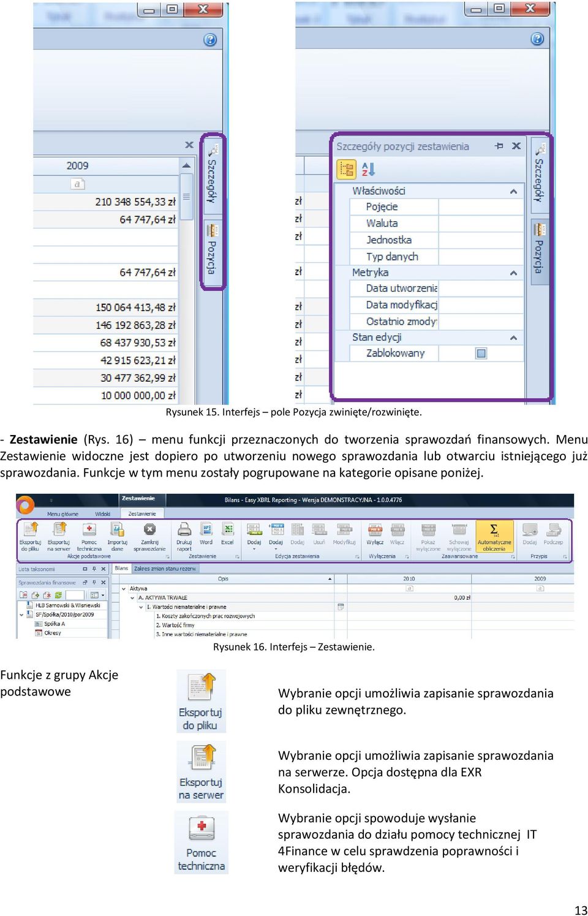Toggle the Zablokowany checkbox
Image resolution: width=588 pixels, height=916 pixels.
click(481, 354)
